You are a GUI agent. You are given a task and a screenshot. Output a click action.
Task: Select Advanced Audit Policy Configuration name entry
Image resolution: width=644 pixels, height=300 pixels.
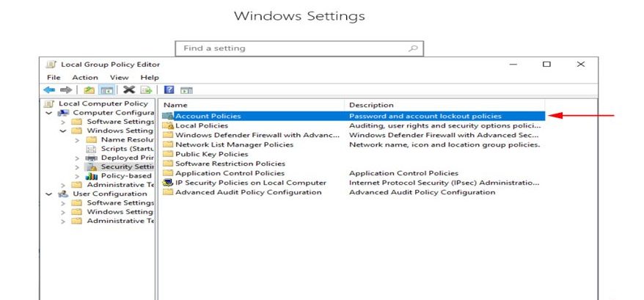point(249,192)
